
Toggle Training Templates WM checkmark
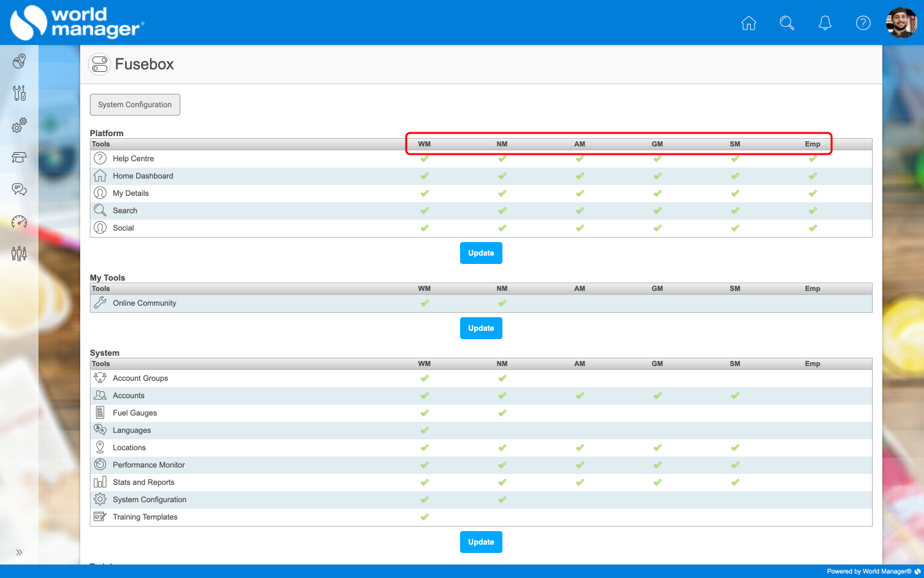click(x=425, y=517)
